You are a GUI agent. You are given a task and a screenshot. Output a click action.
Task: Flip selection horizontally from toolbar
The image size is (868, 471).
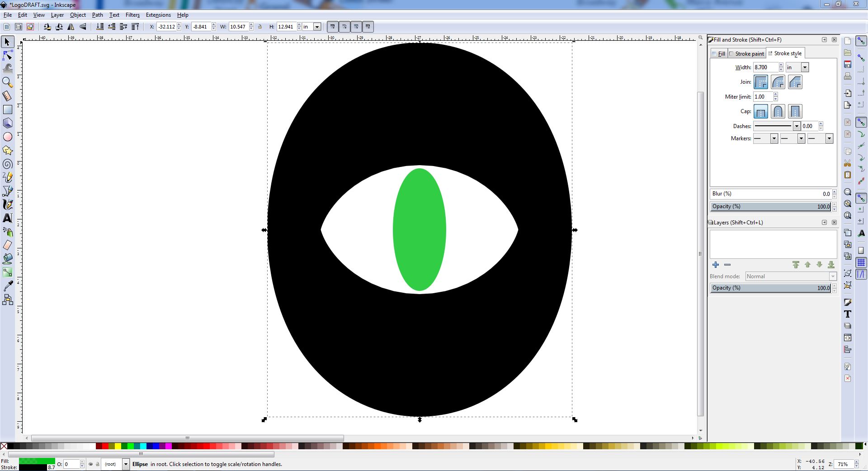(x=71, y=27)
